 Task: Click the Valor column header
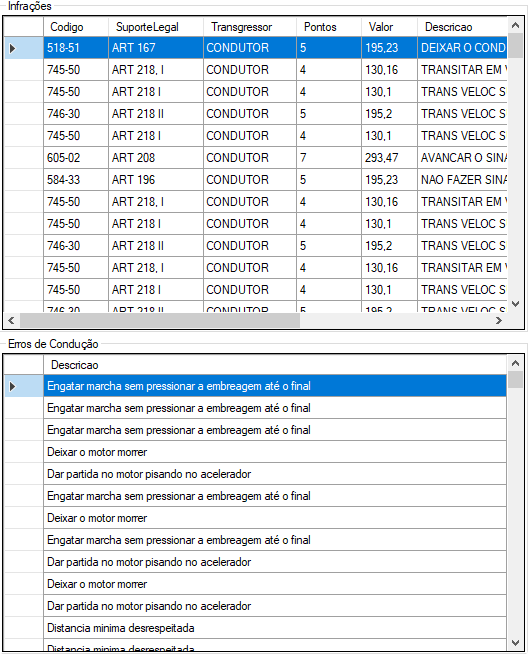(x=389, y=27)
